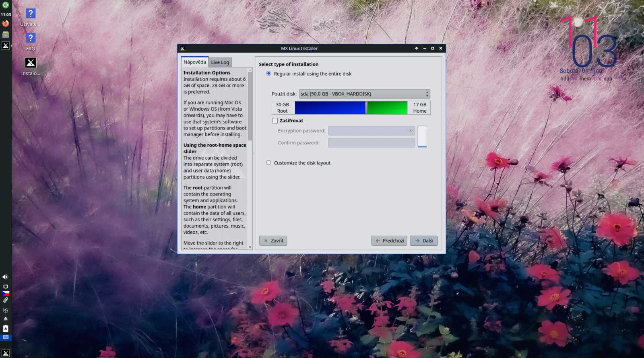
Task: Click the Czech flag keyboard layout icon
Action: click(x=6, y=293)
